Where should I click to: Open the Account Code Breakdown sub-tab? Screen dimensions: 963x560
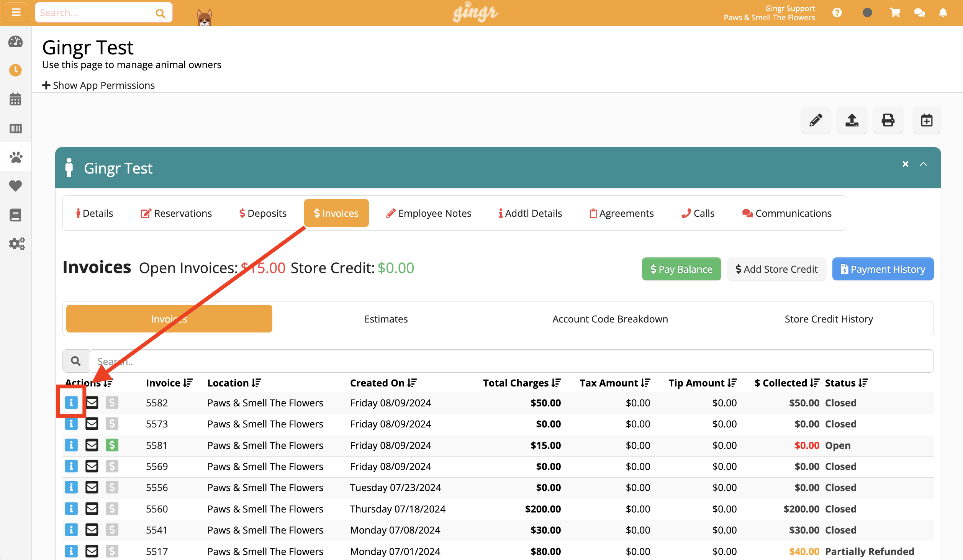[x=610, y=319]
